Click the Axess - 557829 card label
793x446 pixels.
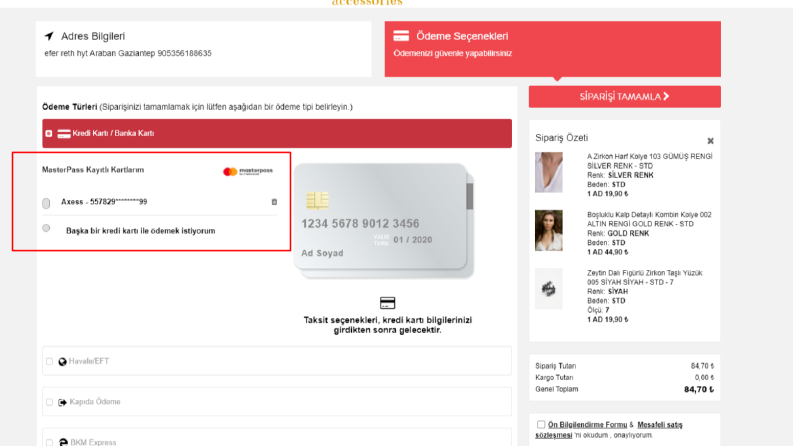pos(104,201)
